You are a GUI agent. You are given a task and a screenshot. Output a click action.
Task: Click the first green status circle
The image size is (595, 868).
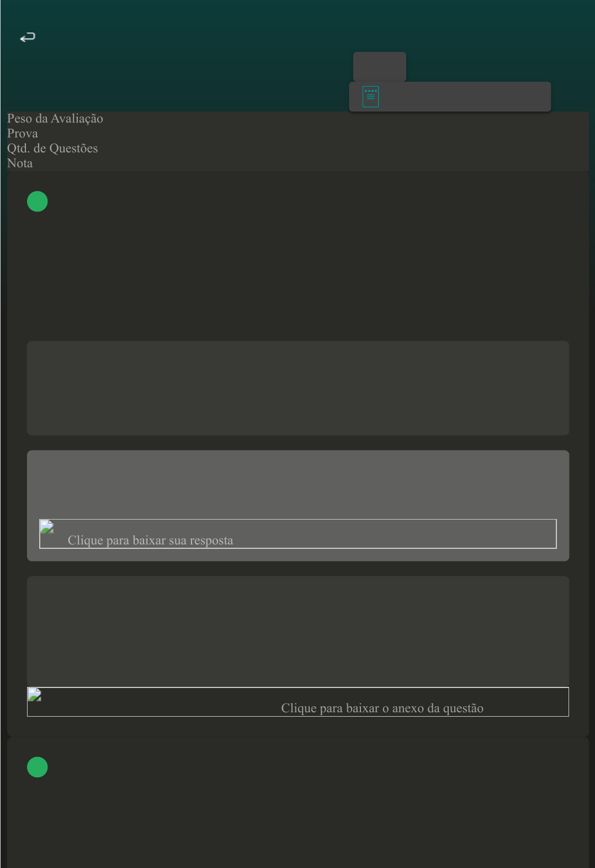click(38, 202)
